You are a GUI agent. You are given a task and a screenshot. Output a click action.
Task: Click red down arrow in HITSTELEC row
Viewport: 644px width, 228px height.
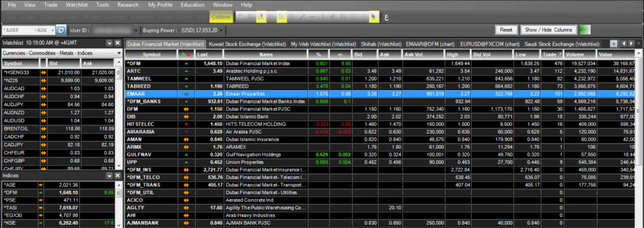click(x=186, y=124)
